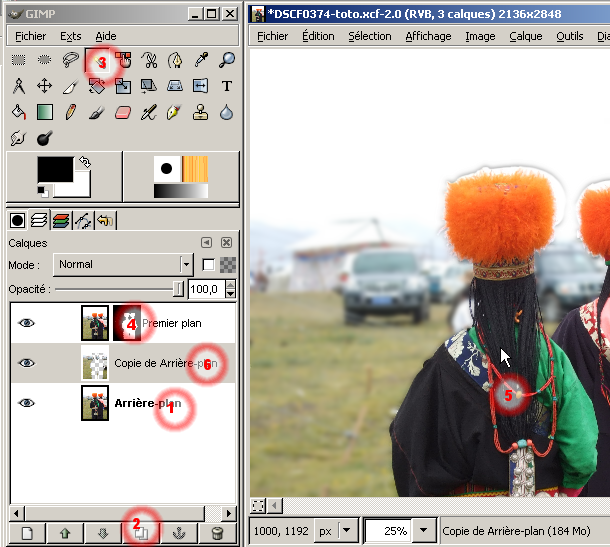Select the Color Picker eyedropper tool

click(201, 60)
